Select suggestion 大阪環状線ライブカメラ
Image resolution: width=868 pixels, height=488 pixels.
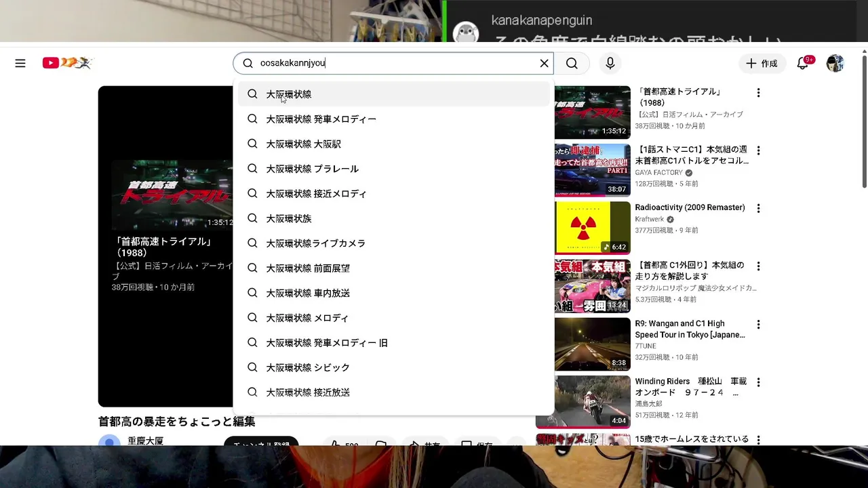point(393,243)
